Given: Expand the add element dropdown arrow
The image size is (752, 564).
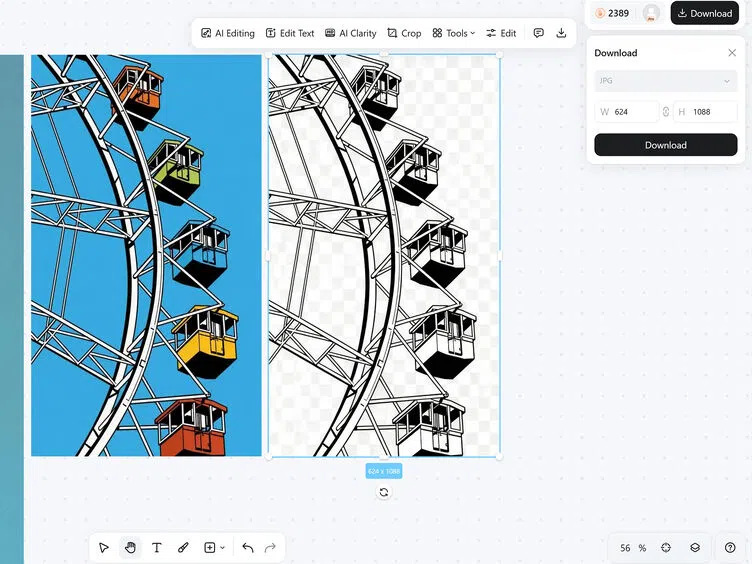Looking at the screenshot, I should tap(223, 547).
